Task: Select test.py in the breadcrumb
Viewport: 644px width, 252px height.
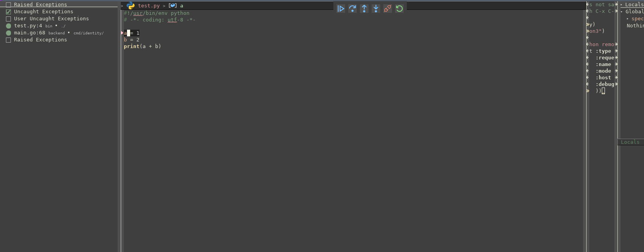Action: [148, 6]
